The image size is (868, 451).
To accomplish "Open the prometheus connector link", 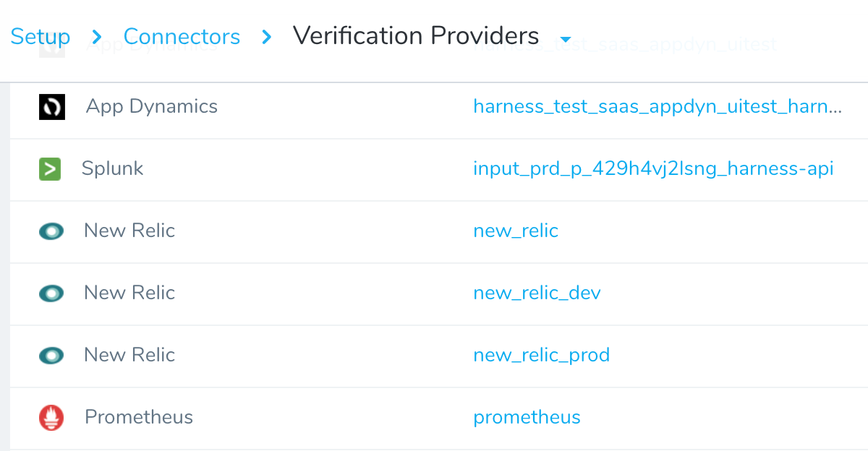I will point(527,418).
